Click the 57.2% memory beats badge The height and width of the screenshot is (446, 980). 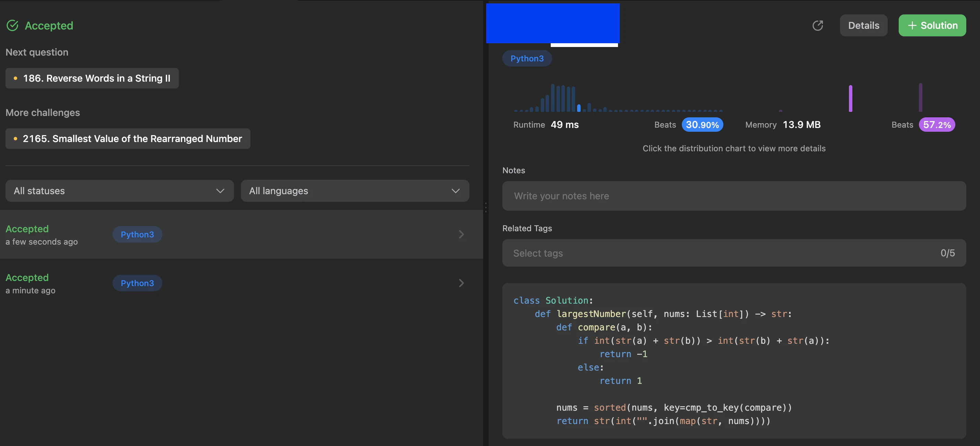click(x=937, y=125)
